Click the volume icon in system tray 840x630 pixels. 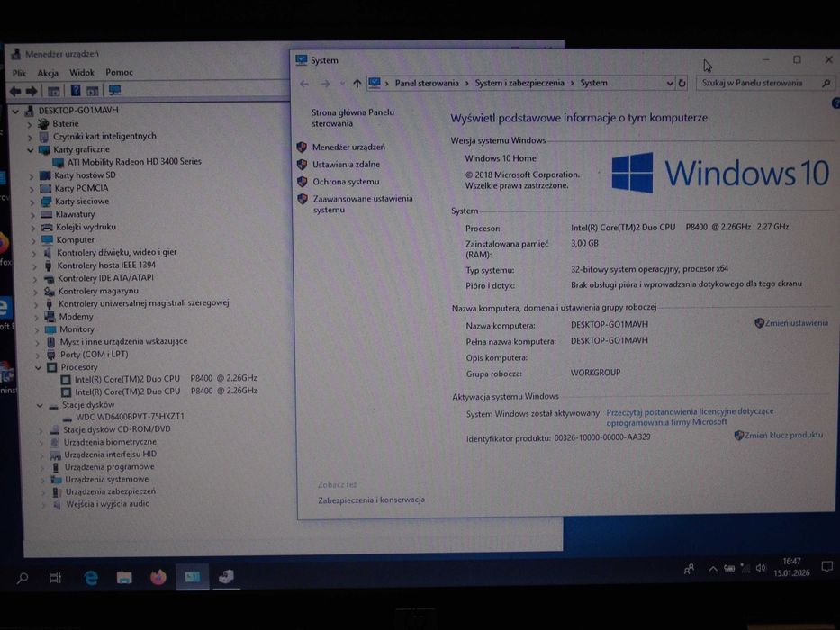click(761, 569)
